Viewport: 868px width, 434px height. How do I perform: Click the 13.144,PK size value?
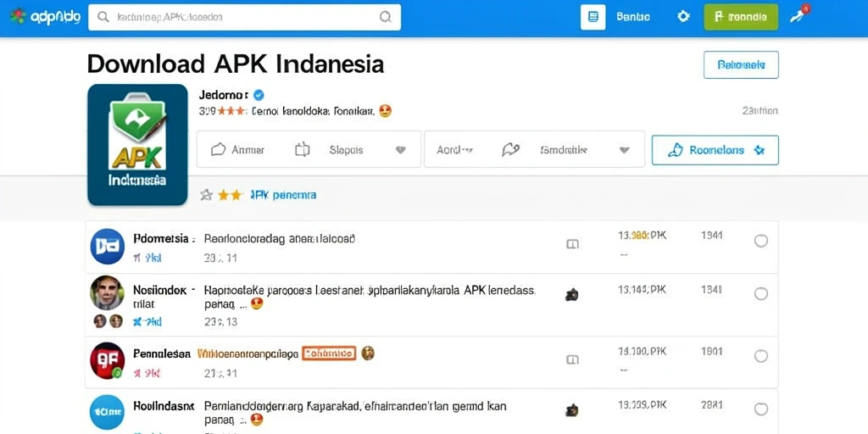point(643,289)
